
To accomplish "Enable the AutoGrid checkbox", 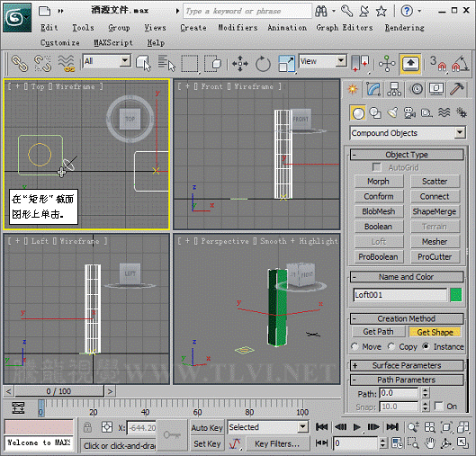I will click(377, 167).
